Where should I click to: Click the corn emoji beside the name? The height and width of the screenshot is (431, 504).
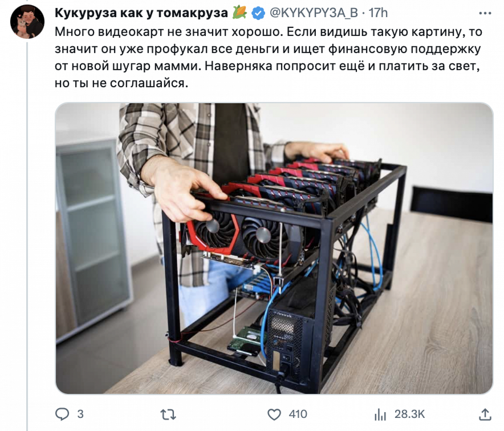point(240,12)
